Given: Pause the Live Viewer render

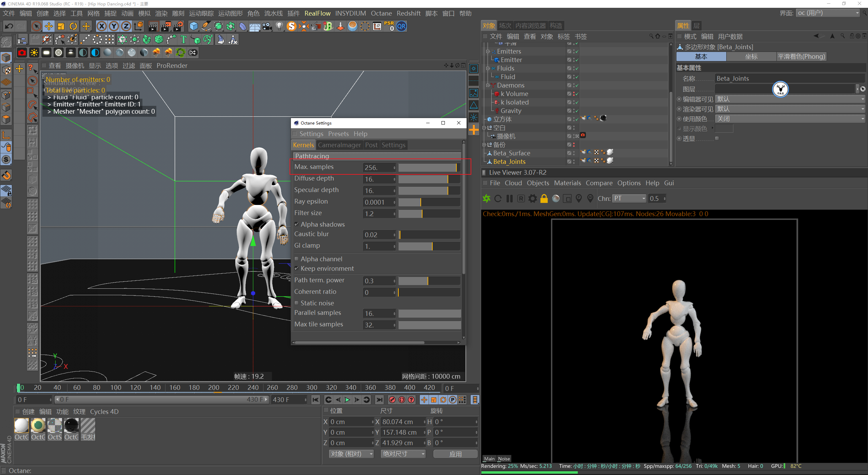Looking at the screenshot, I should tap(509, 198).
